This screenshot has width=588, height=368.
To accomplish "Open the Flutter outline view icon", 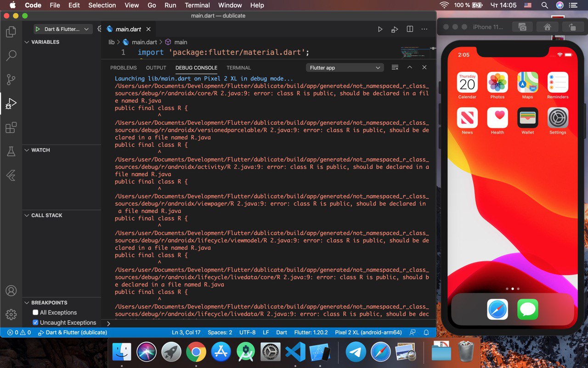I will [x=11, y=175].
